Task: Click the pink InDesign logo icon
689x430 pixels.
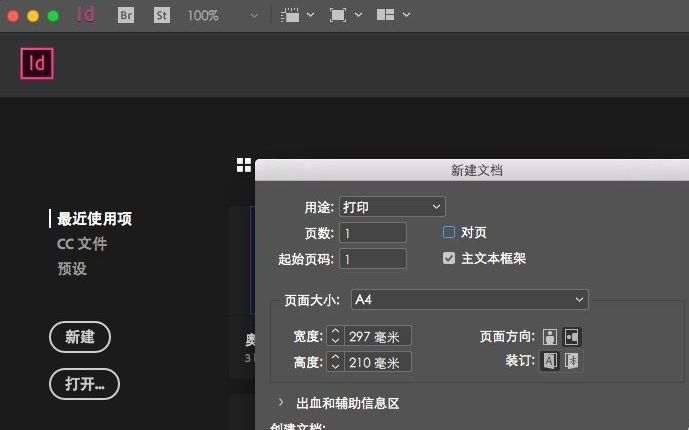Action: pyautogui.click(x=37, y=64)
